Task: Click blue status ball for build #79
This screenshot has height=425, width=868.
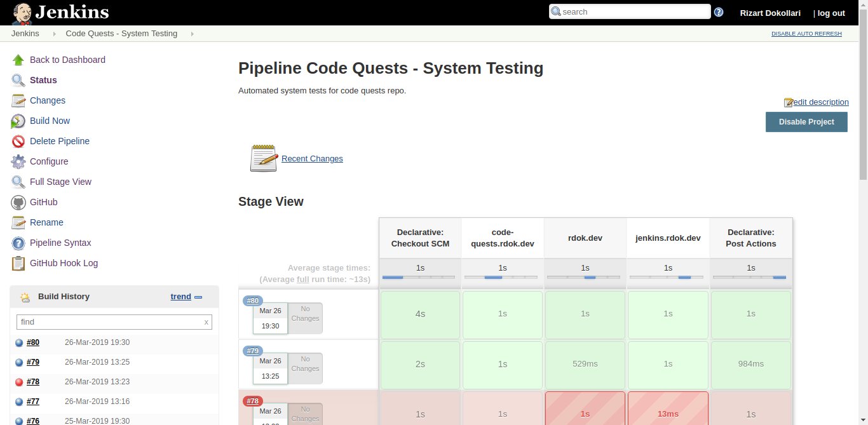Action: (20, 363)
